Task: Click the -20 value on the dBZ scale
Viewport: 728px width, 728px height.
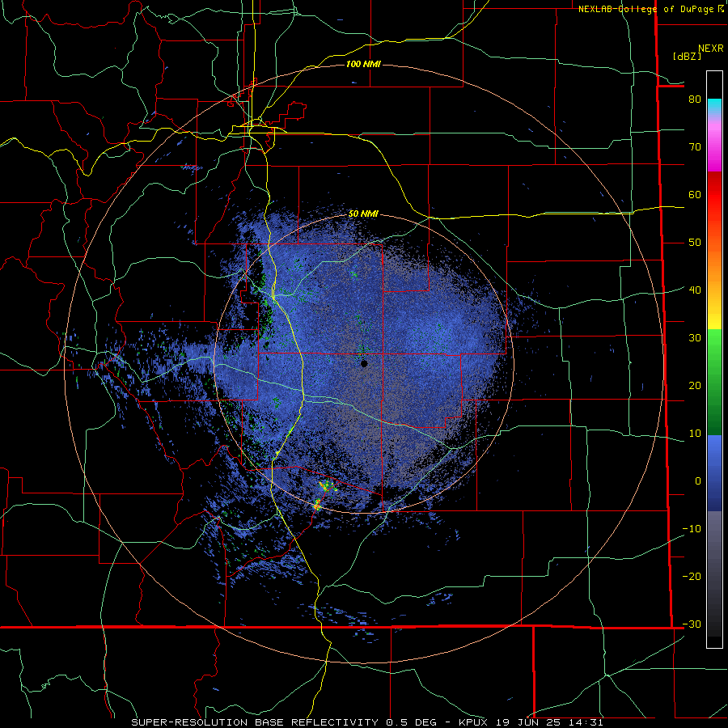Action: point(692,576)
